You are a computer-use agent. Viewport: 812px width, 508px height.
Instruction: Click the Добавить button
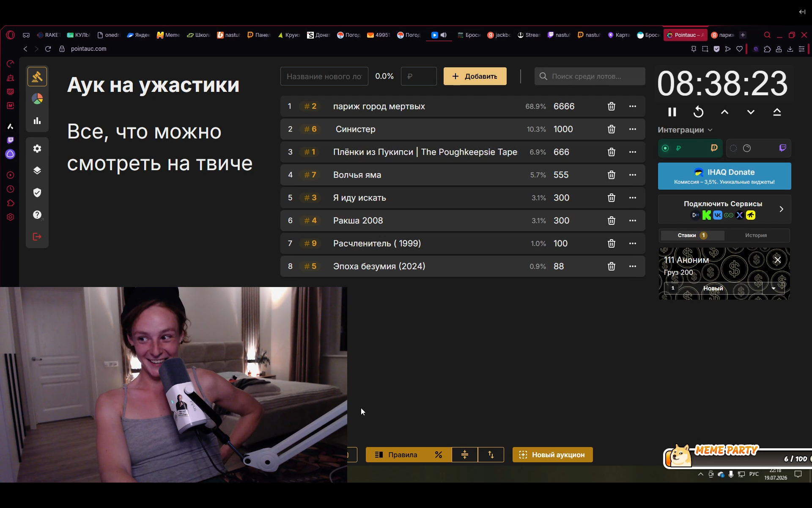click(475, 76)
